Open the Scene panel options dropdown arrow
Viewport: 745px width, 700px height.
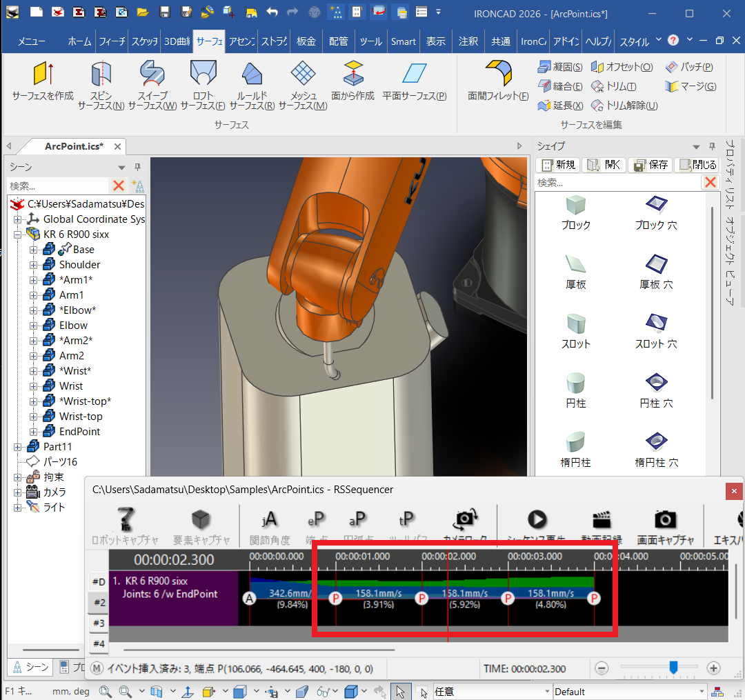pos(121,167)
